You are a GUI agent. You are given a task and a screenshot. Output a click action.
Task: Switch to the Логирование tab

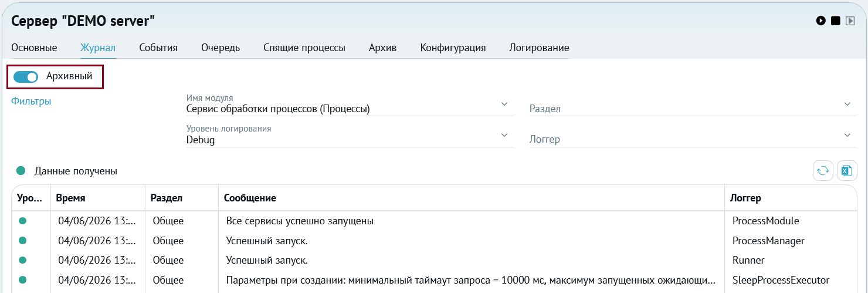[x=539, y=48]
